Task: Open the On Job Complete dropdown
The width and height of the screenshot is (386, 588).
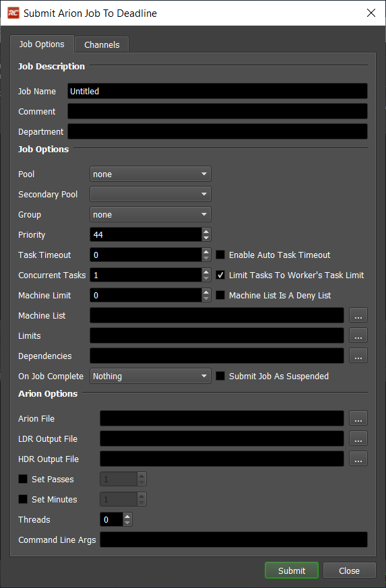Action: [150, 376]
